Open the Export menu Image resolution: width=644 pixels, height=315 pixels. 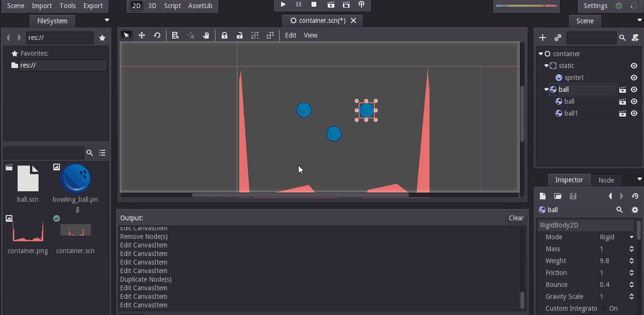pyautogui.click(x=93, y=6)
